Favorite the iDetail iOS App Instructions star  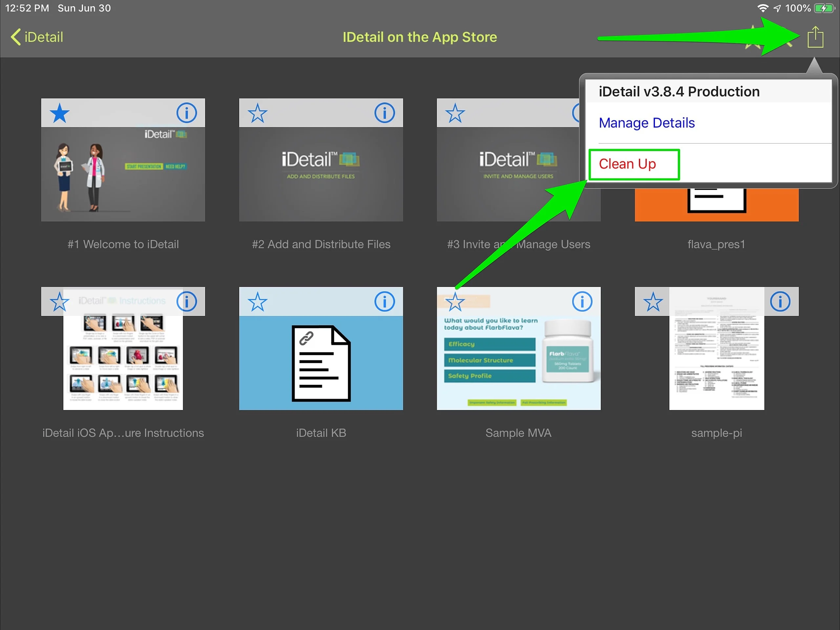(x=60, y=302)
